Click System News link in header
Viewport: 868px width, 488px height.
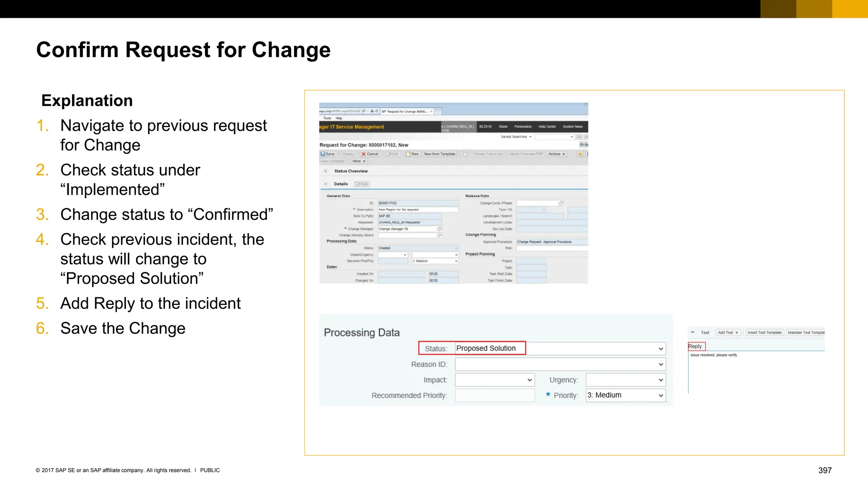point(573,127)
